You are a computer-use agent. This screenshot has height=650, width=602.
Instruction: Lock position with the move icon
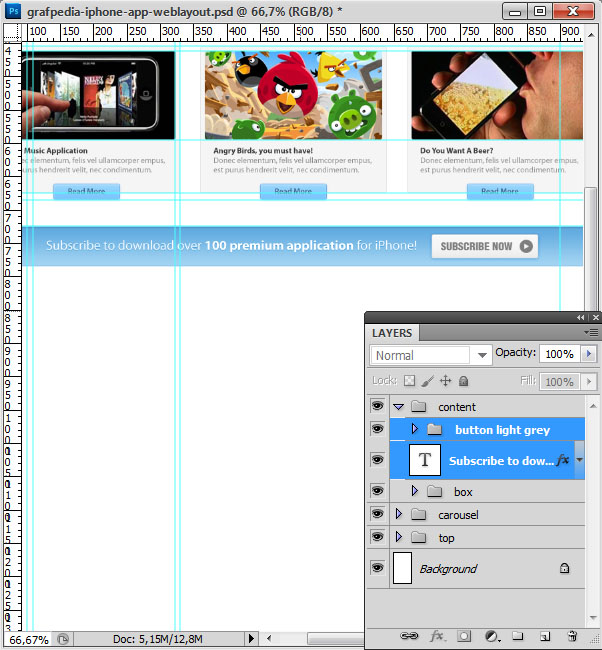[446, 381]
